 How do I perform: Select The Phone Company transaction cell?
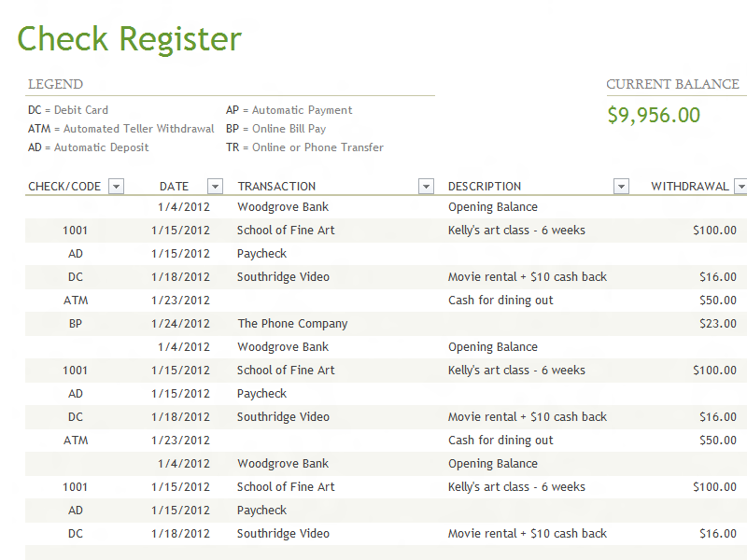tap(292, 324)
